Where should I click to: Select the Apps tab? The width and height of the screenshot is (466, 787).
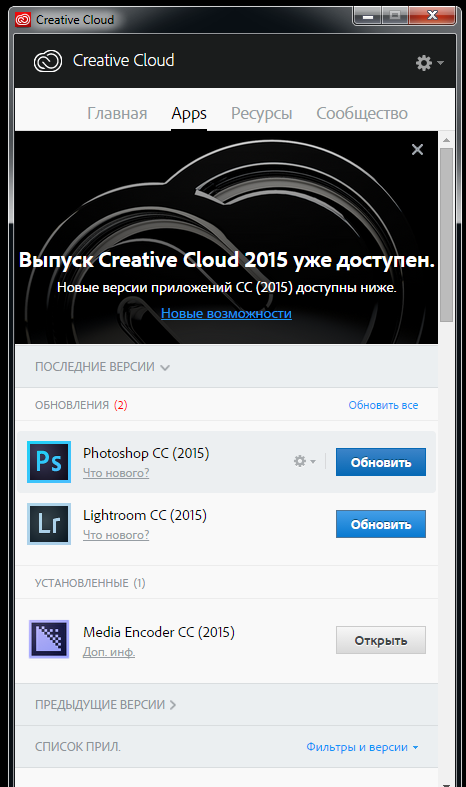pyautogui.click(x=189, y=114)
